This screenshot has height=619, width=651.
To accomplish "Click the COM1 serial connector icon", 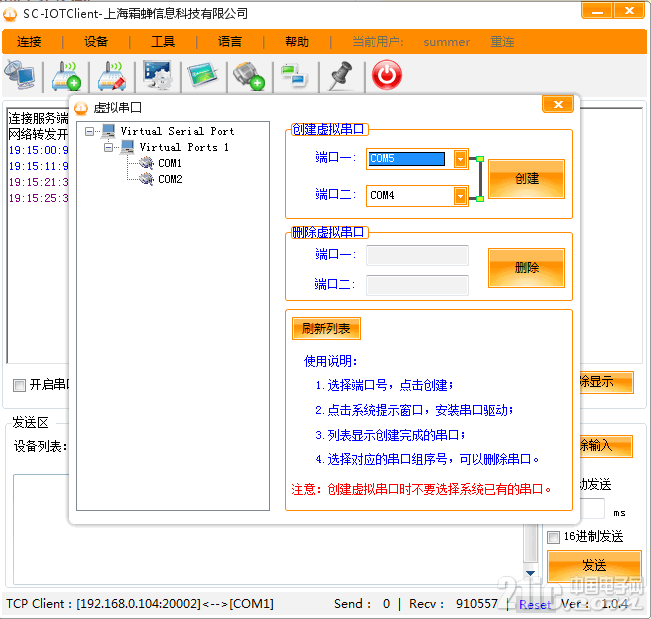I will pyautogui.click(x=146, y=163).
